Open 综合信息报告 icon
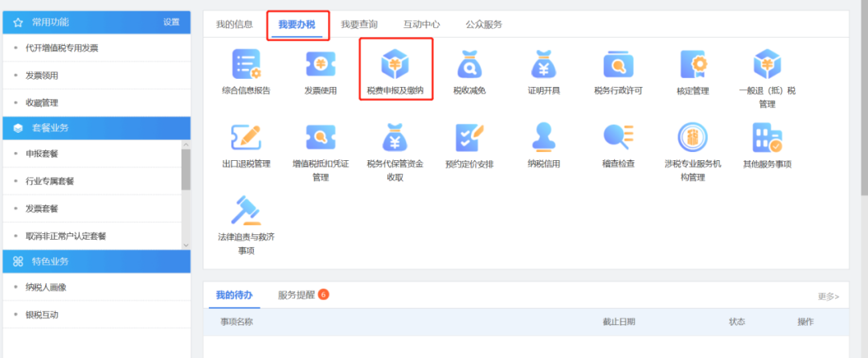The width and height of the screenshot is (868, 358). [247, 64]
